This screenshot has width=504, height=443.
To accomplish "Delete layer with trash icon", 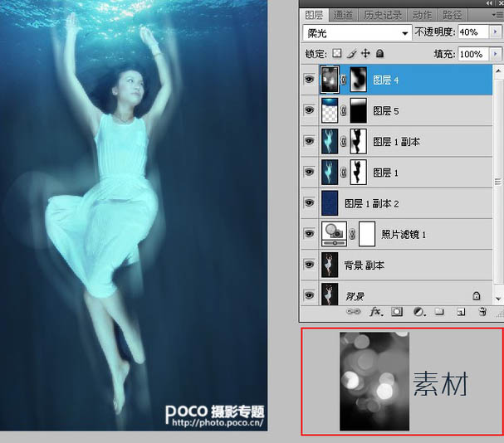I will (x=482, y=311).
